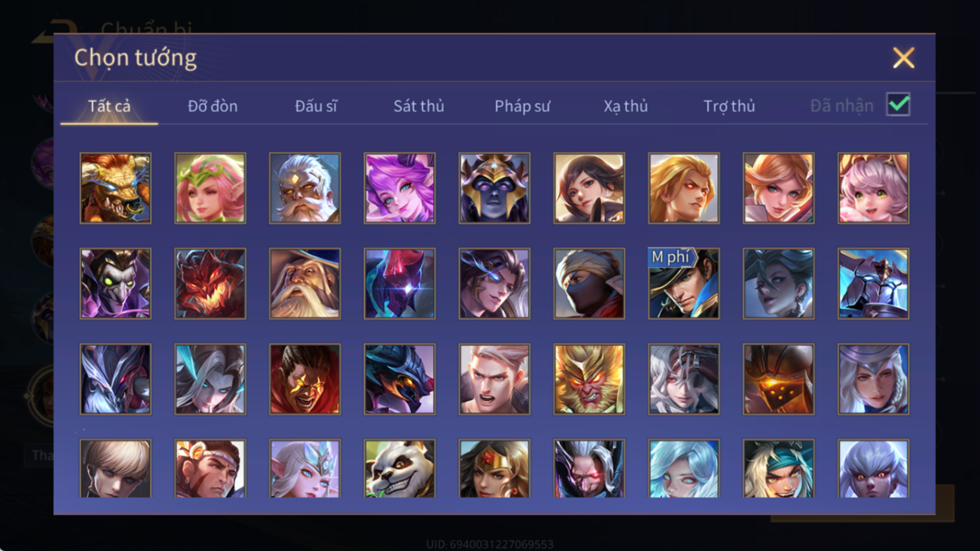Pick the golden monkey king hero
The width and height of the screenshot is (980, 551).
point(589,379)
